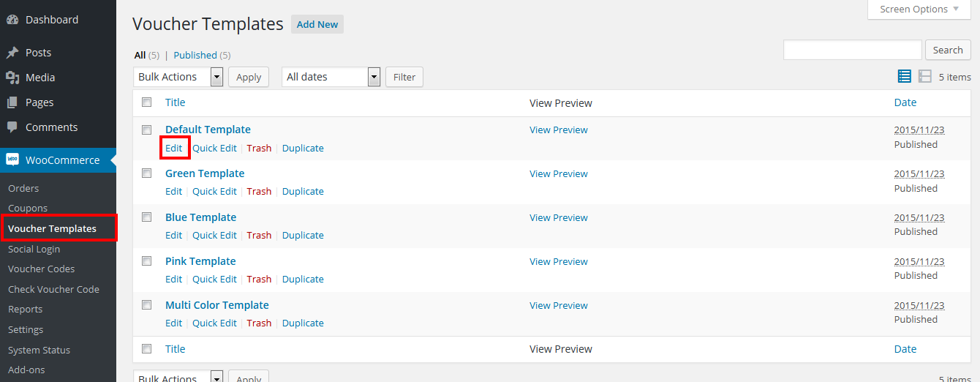Click the Add New button
This screenshot has height=382, width=980.
317,24
